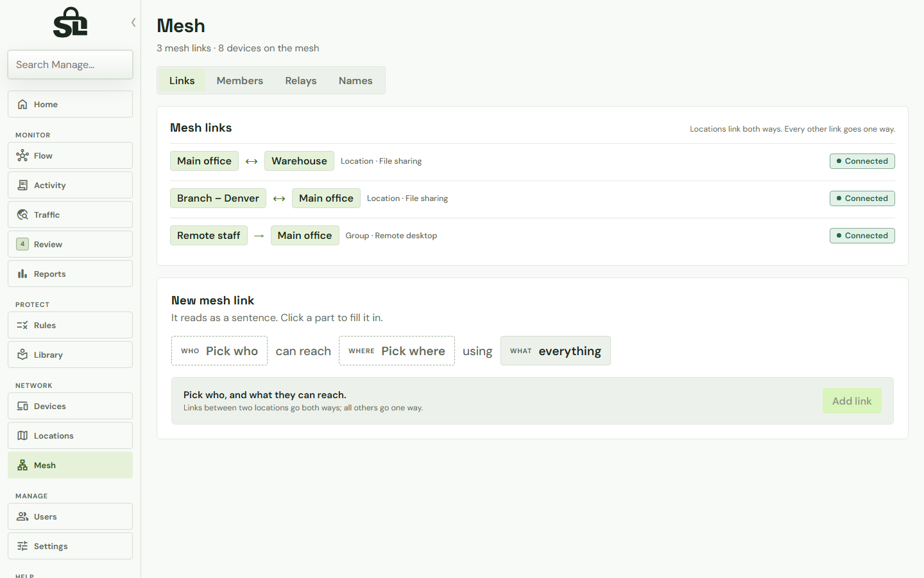Click the Mesh network icon in sidebar
The image size is (924, 578).
click(22, 465)
